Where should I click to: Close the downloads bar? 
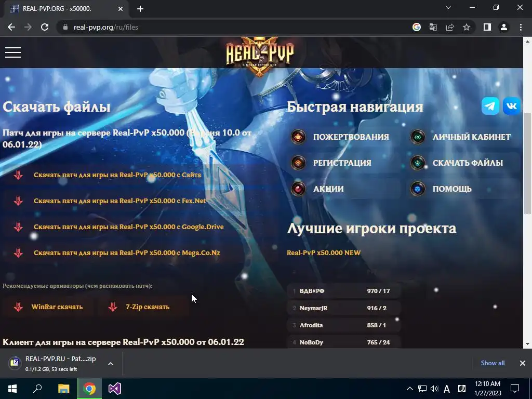click(523, 363)
